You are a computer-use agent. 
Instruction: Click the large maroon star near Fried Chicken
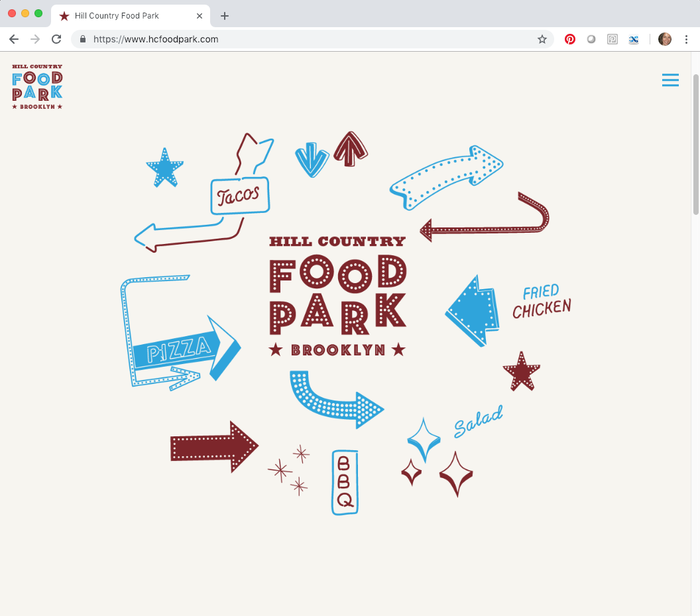(x=522, y=371)
